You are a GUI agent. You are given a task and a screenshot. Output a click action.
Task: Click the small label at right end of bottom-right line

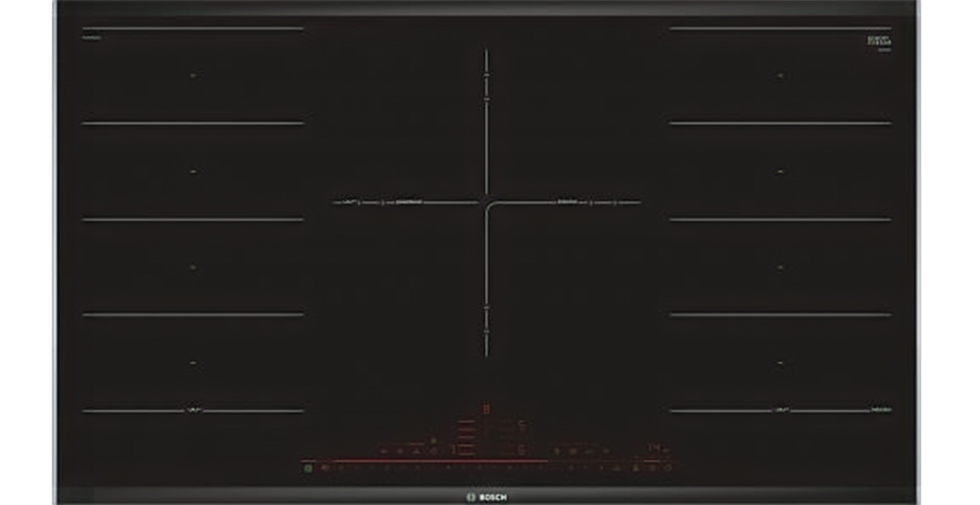(x=880, y=410)
